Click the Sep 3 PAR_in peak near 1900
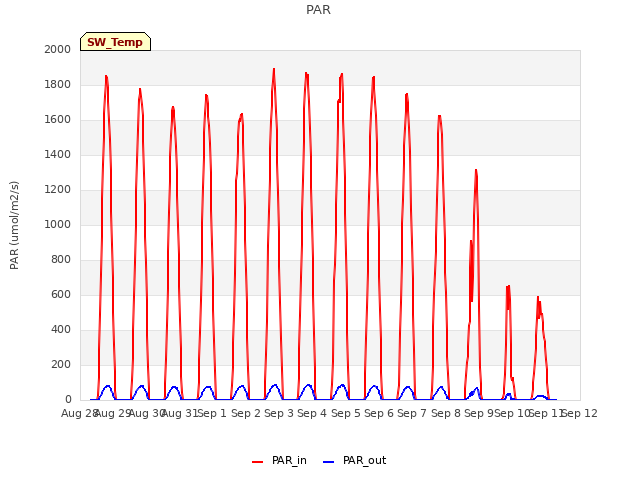640x480 pixels. [x=274, y=69]
